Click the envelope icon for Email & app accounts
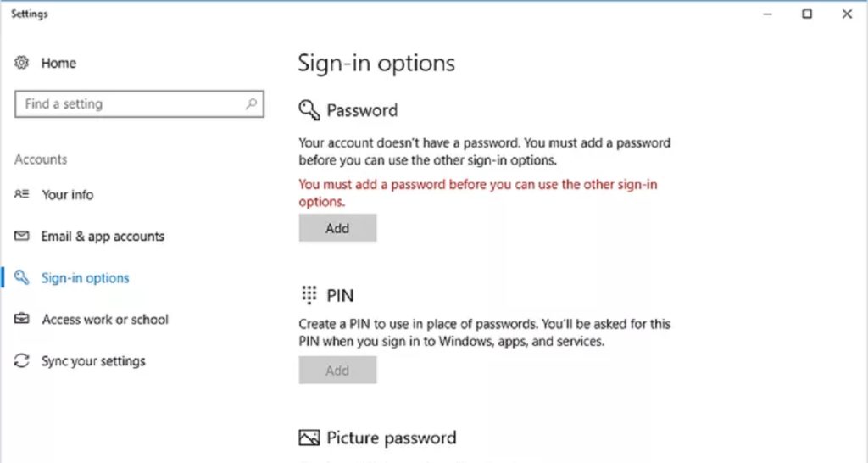868x463 pixels. tap(23, 237)
